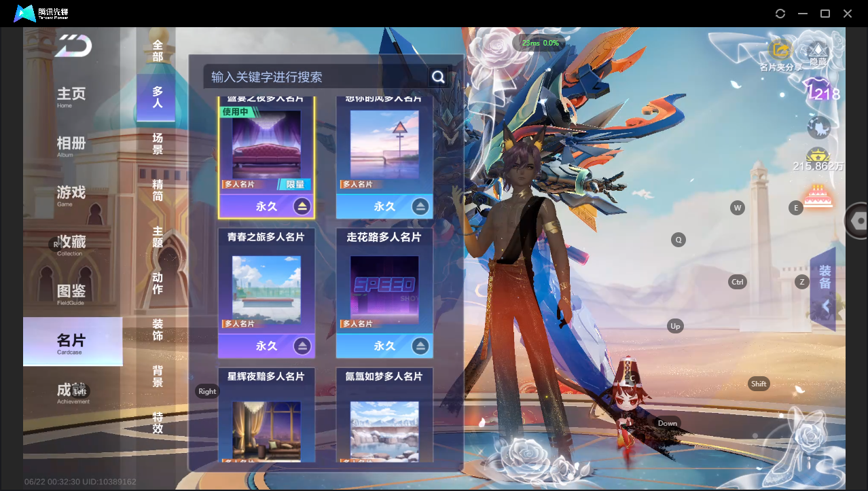868x491 pixels.
Task: Open 收藏 Collection menu
Action: pos(71,244)
